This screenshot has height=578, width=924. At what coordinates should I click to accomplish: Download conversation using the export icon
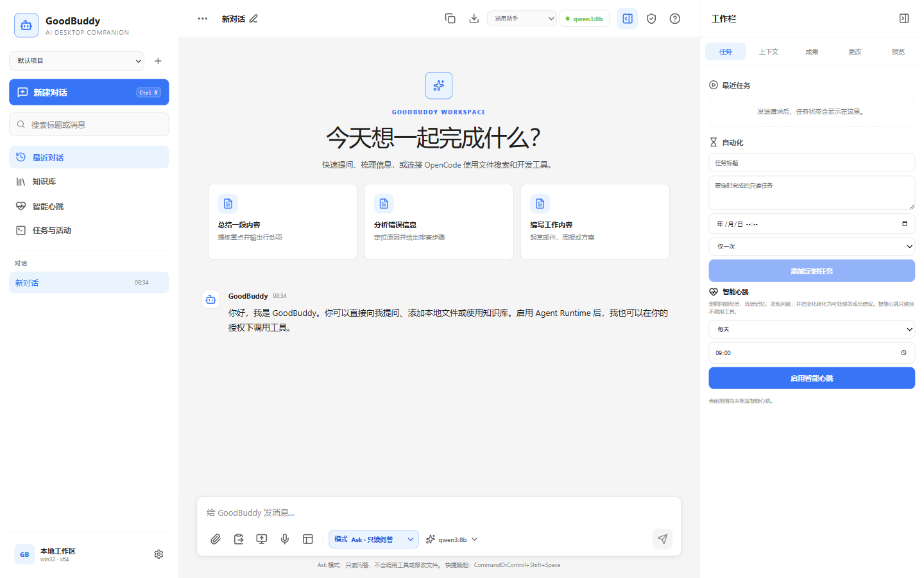coord(474,19)
